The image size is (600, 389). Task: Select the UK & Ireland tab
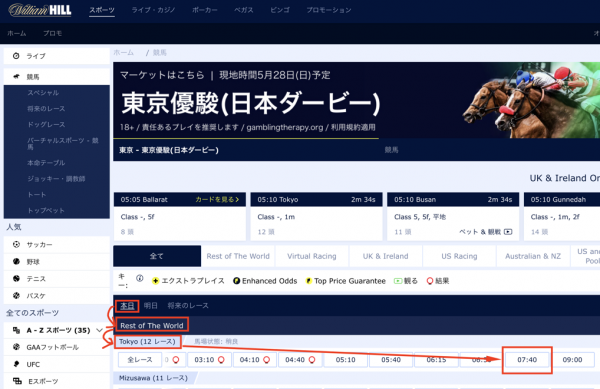pyautogui.click(x=385, y=256)
